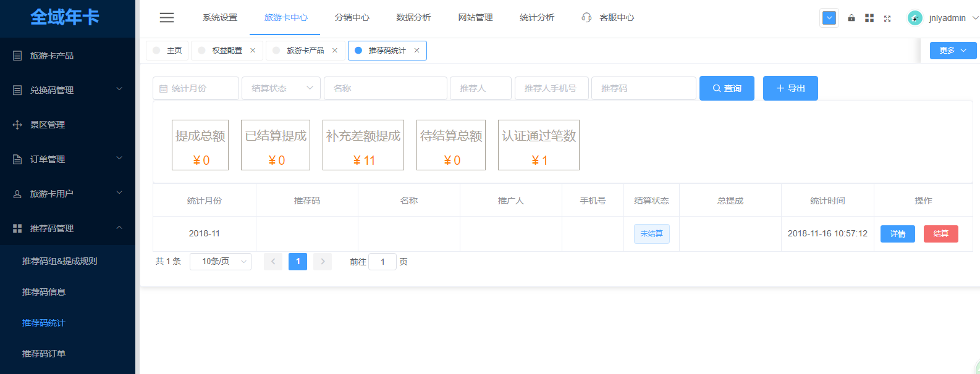Click page number 1 button

click(x=298, y=262)
